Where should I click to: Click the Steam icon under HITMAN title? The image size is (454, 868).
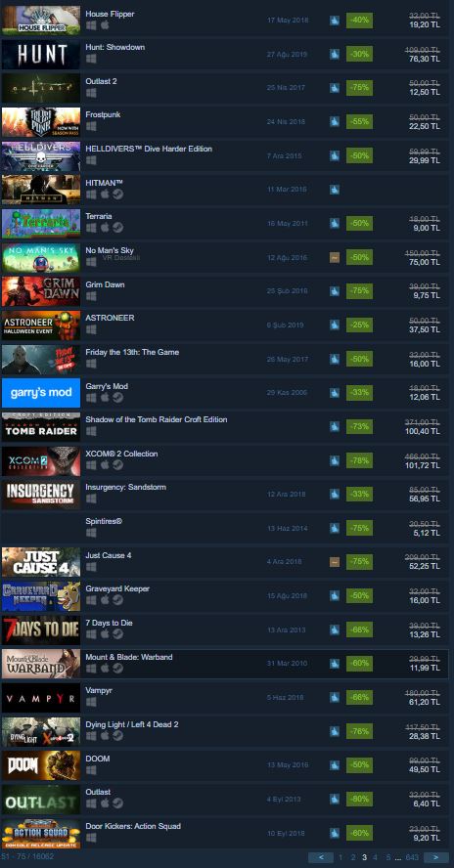[118, 194]
